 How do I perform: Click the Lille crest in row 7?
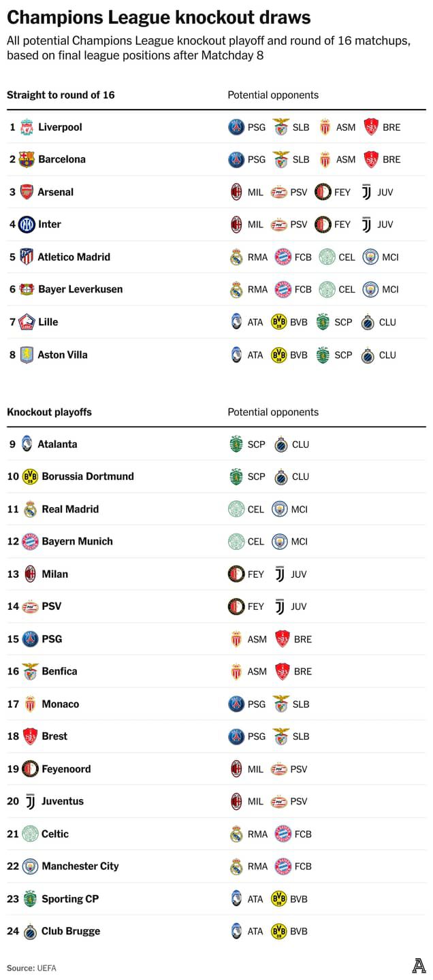point(27,322)
